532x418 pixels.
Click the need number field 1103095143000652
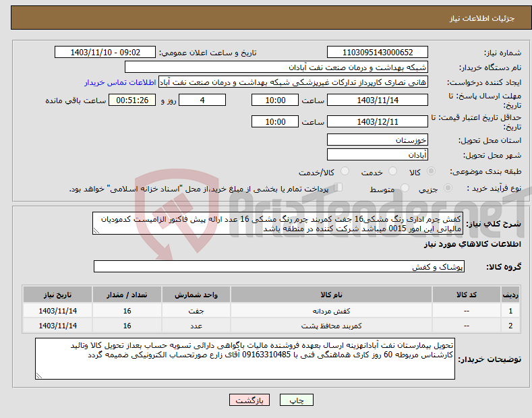click(x=378, y=53)
